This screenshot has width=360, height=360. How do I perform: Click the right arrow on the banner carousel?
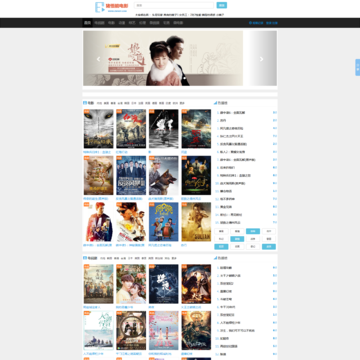[261, 59]
